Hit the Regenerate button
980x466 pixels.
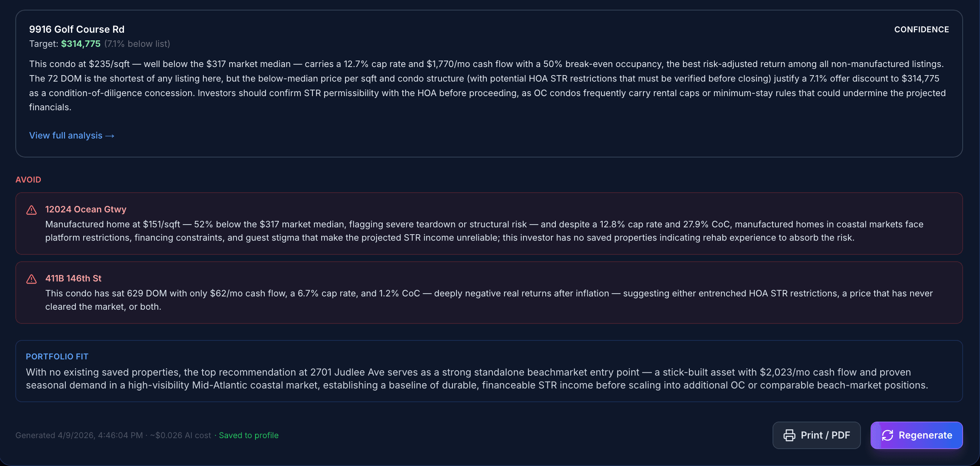[917, 435]
